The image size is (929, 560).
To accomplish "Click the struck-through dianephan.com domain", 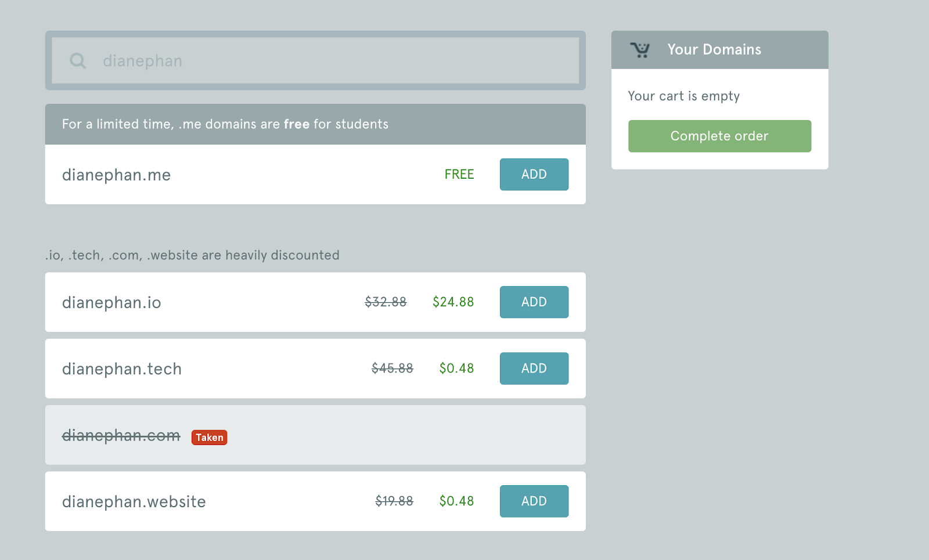I will coord(121,435).
